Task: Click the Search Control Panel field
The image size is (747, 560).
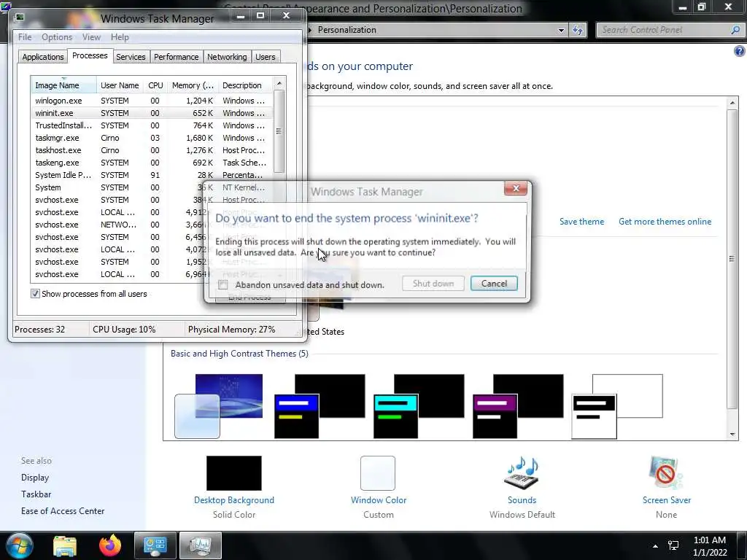Action: (x=664, y=30)
